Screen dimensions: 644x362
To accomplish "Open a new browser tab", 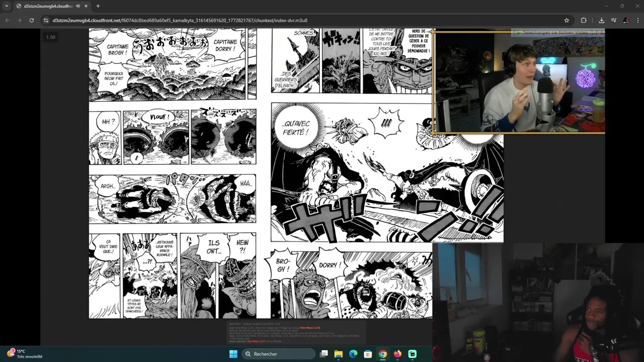I will coord(98,6).
